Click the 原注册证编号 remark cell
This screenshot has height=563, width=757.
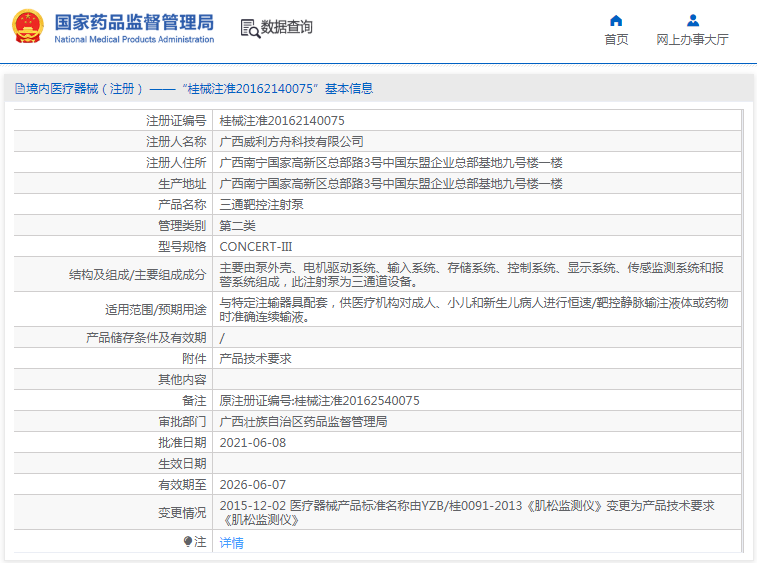click(x=476, y=400)
